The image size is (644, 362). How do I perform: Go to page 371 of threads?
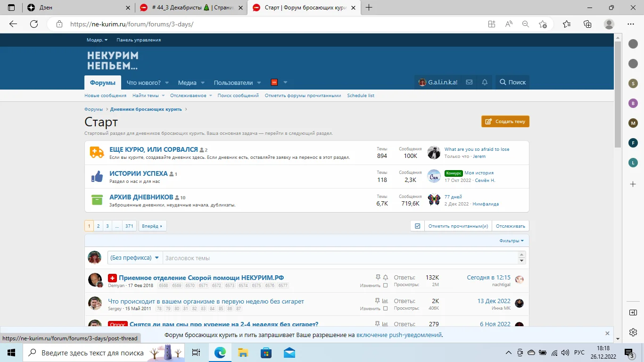pyautogui.click(x=129, y=226)
